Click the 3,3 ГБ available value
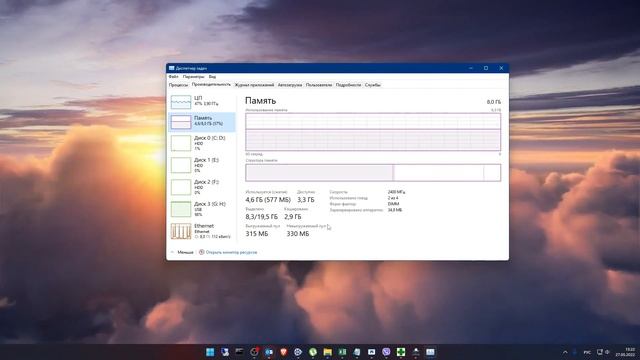This screenshot has height=360, width=640. point(306,200)
